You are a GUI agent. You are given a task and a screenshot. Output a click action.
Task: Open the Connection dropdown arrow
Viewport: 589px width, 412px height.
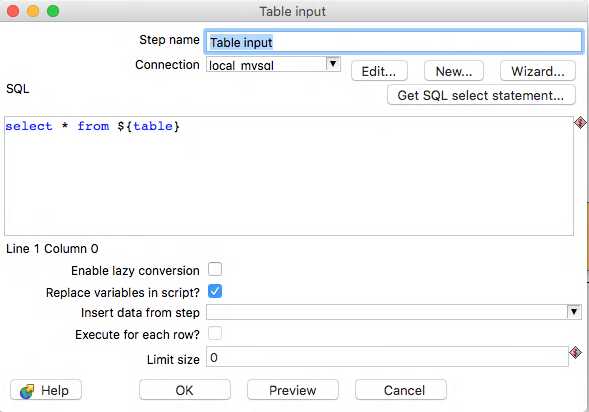(333, 64)
